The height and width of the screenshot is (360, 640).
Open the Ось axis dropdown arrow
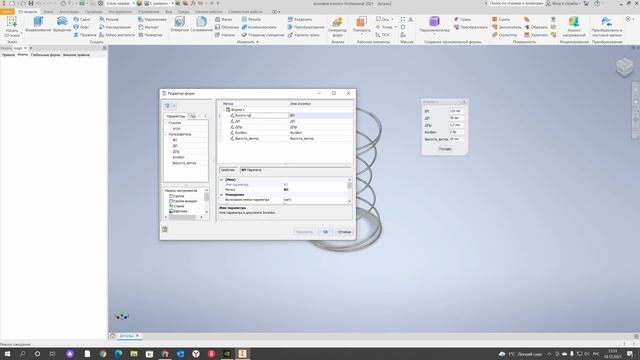coord(393,19)
